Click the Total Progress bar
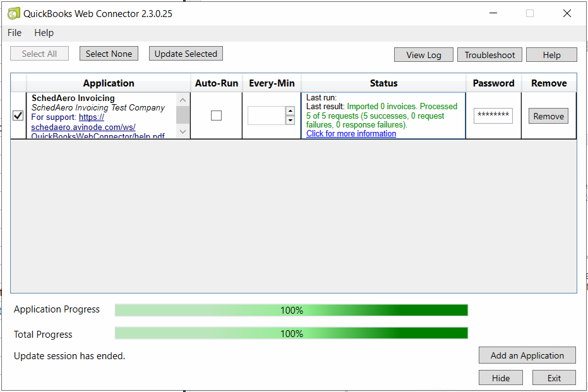 (x=291, y=333)
